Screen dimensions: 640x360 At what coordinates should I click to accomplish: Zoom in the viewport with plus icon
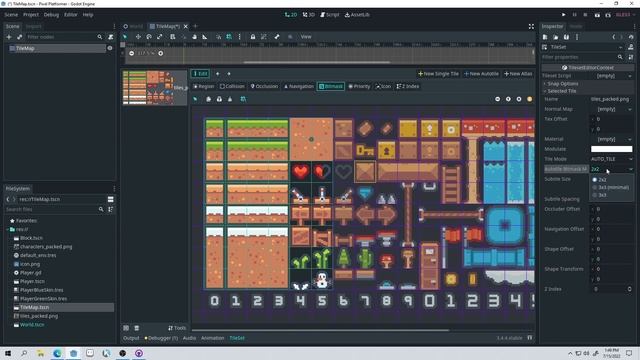tap(161, 53)
